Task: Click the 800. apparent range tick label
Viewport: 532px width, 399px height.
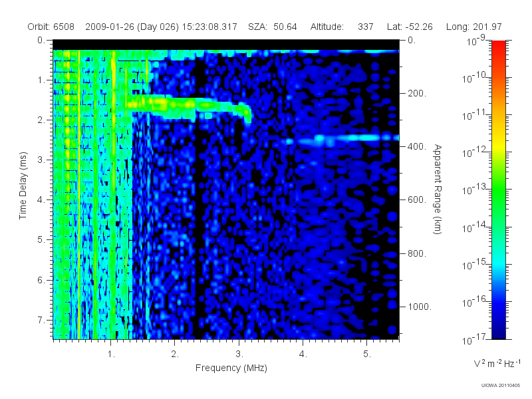Action: pyautogui.click(x=417, y=253)
